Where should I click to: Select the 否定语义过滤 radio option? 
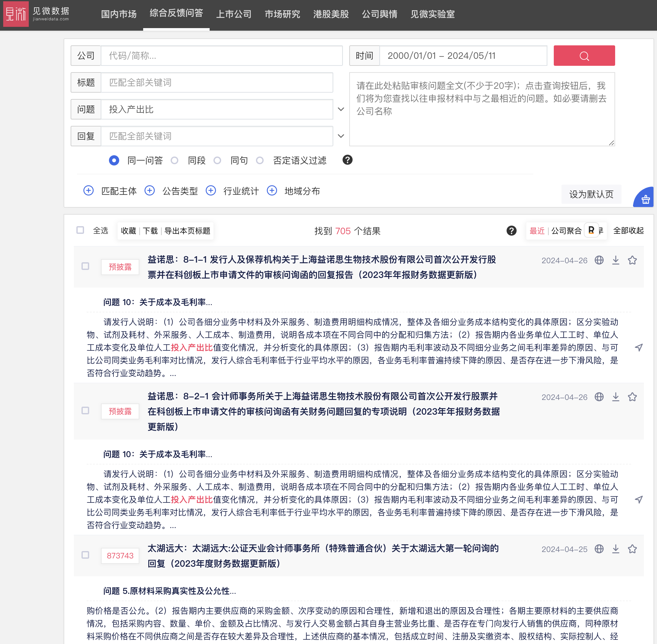point(259,160)
